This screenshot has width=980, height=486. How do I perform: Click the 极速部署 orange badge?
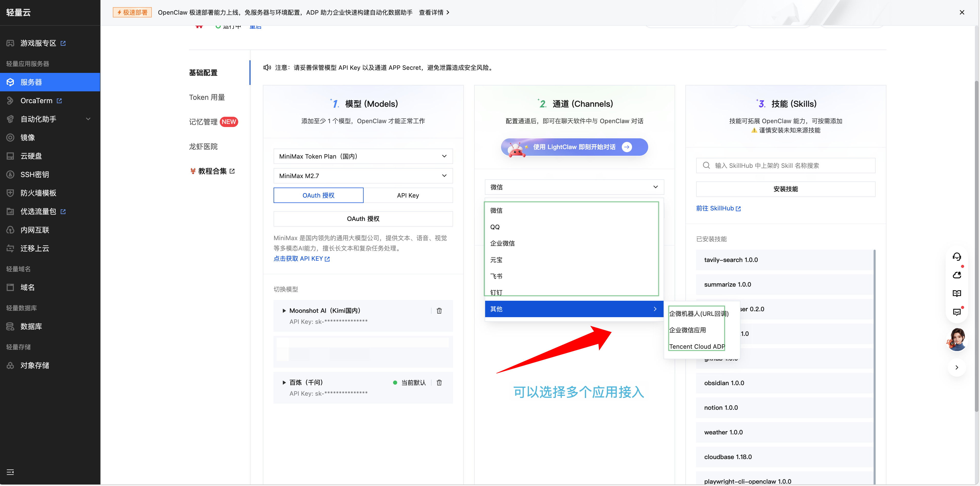[132, 13]
